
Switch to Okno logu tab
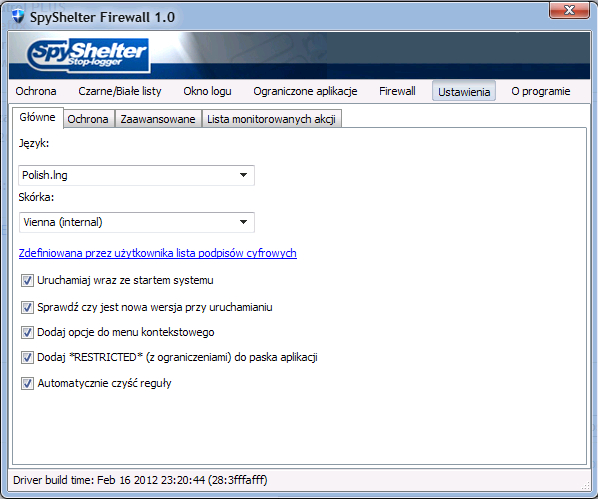pyautogui.click(x=207, y=91)
